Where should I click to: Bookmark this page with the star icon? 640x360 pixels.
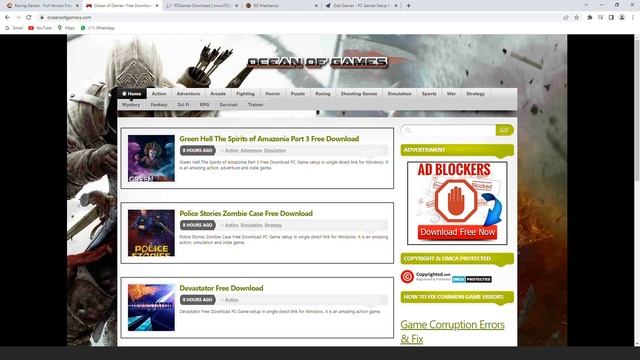577,18
